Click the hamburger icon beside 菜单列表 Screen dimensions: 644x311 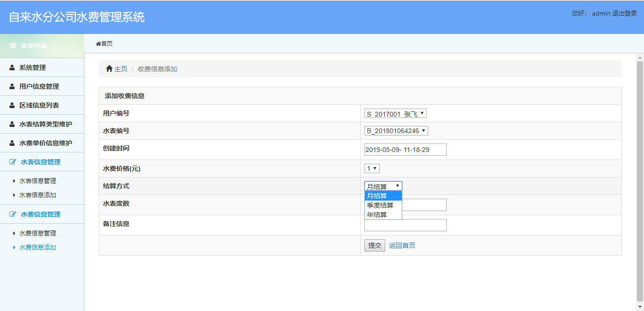click(11, 46)
